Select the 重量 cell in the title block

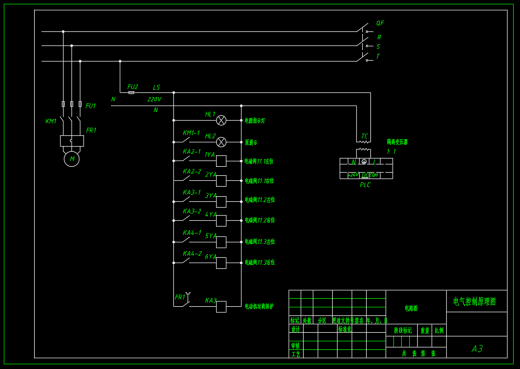(x=425, y=330)
